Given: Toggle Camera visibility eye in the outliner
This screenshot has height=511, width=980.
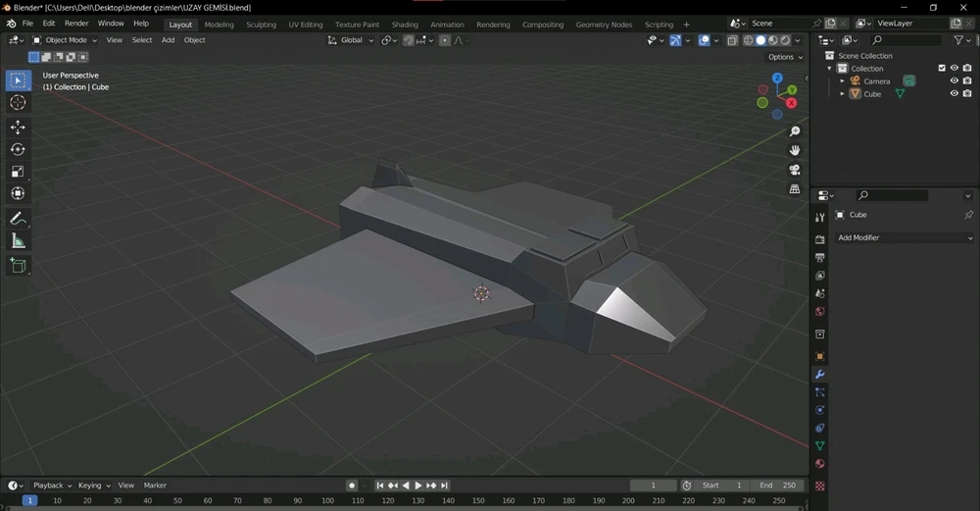Looking at the screenshot, I should click(954, 81).
